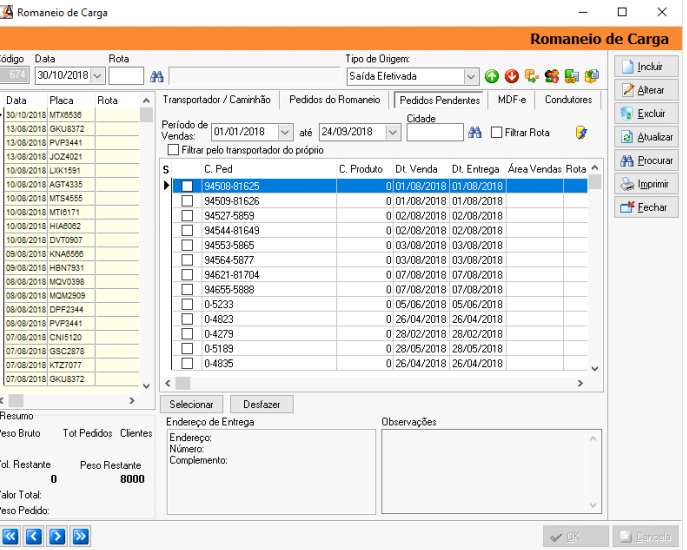Image resolution: width=687 pixels, height=550 pixels.
Task: Go to previous record navigation arrow
Action: 34,536
